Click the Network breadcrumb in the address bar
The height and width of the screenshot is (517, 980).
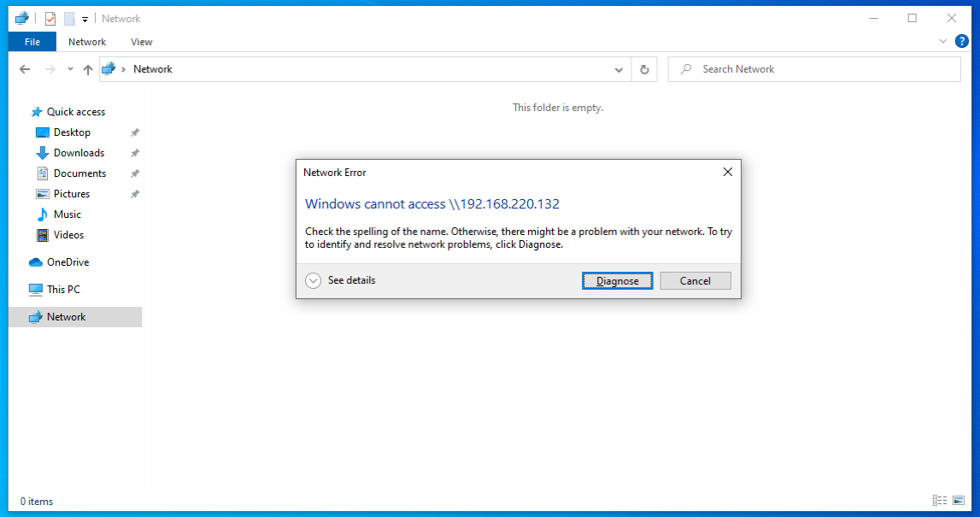point(152,69)
